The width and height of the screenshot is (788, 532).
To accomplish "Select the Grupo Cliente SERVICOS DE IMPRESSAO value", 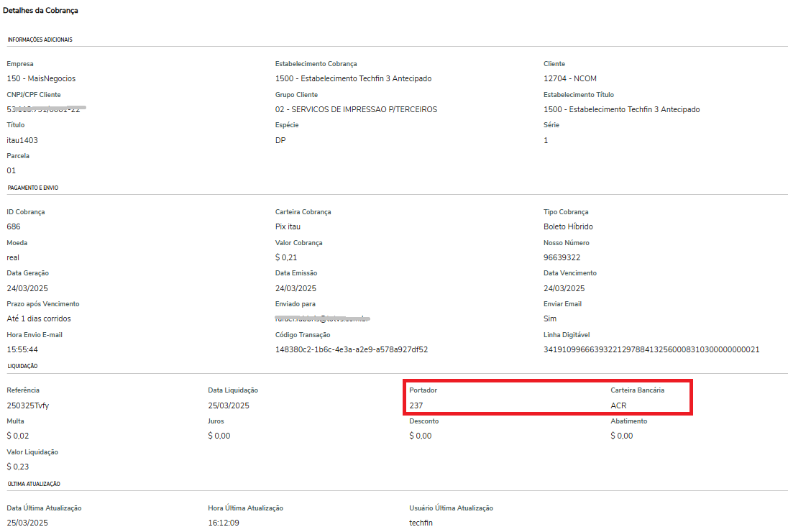I will (356, 110).
